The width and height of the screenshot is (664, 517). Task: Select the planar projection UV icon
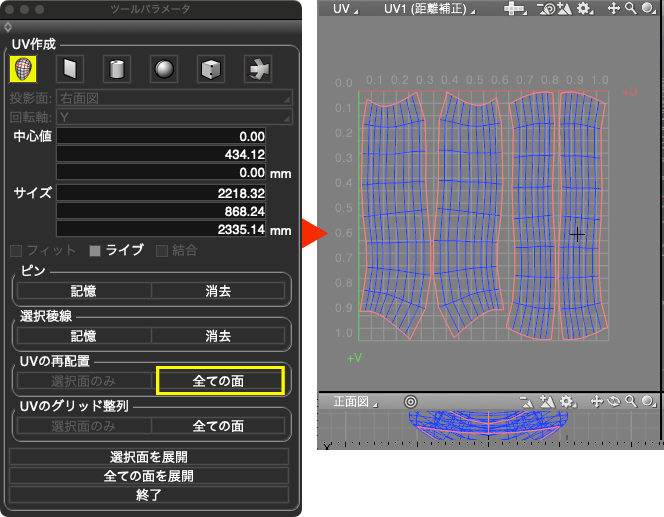pos(70,68)
